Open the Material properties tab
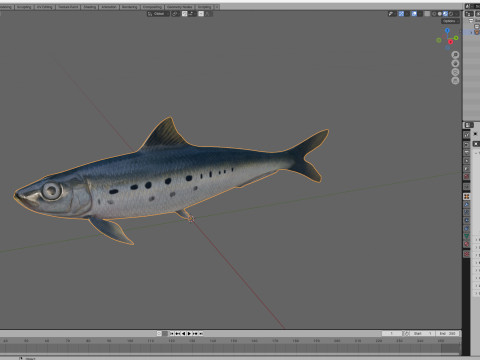 pyautogui.click(x=467, y=244)
